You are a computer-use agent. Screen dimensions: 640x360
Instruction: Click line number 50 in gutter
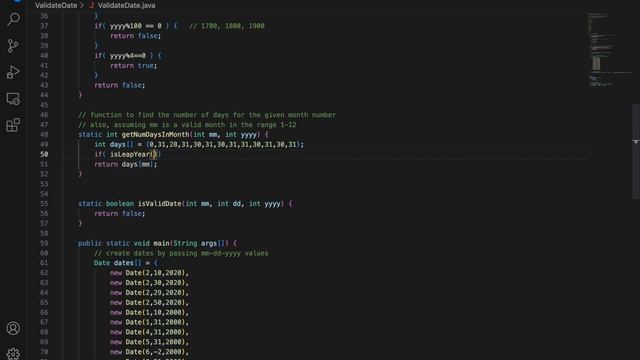[x=44, y=154]
